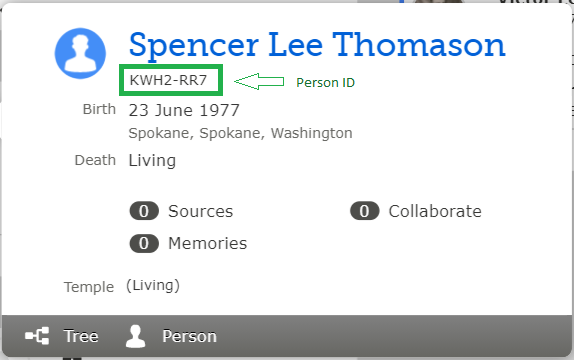The width and height of the screenshot is (574, 360).
Task: Select the KWH2-RR7 person ID
Action: coord(168,80)
